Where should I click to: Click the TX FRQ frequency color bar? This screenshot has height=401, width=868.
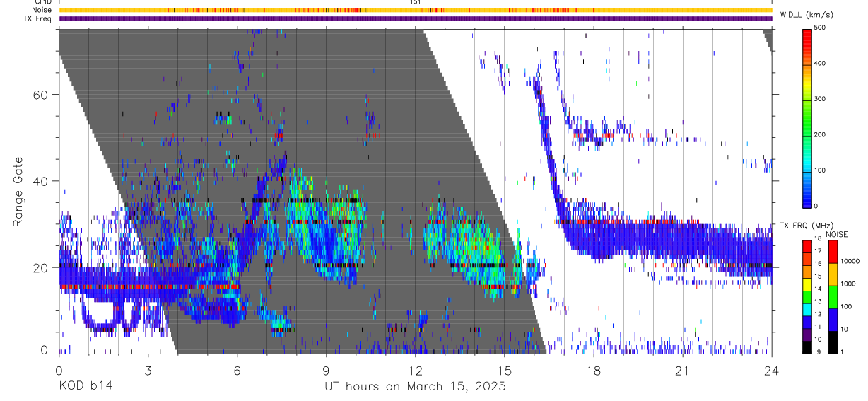point(807,296)
